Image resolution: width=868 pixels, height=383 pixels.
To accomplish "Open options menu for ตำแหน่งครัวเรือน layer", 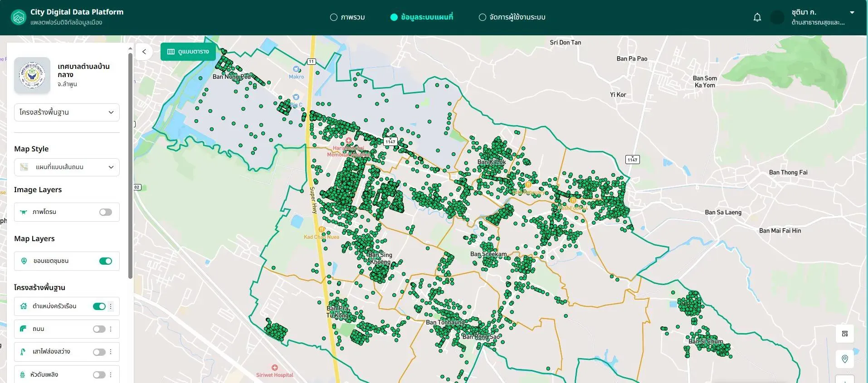I will point(111,306).
